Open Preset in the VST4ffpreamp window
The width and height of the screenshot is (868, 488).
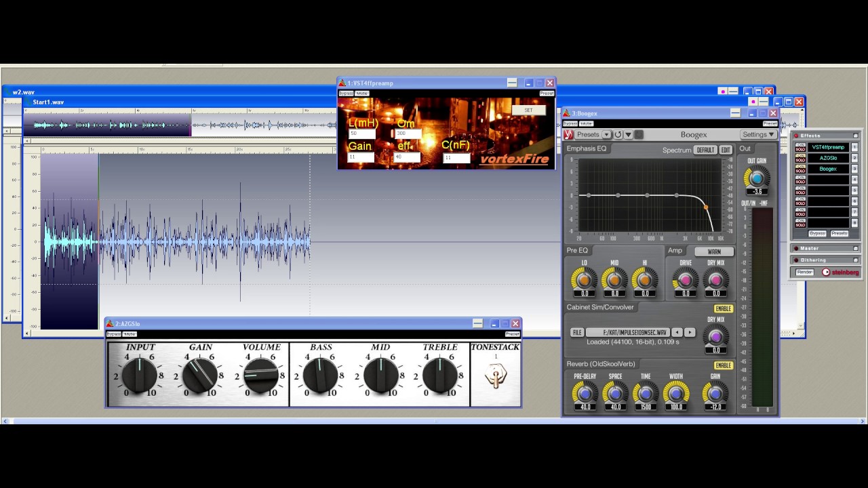click(547, 94)
